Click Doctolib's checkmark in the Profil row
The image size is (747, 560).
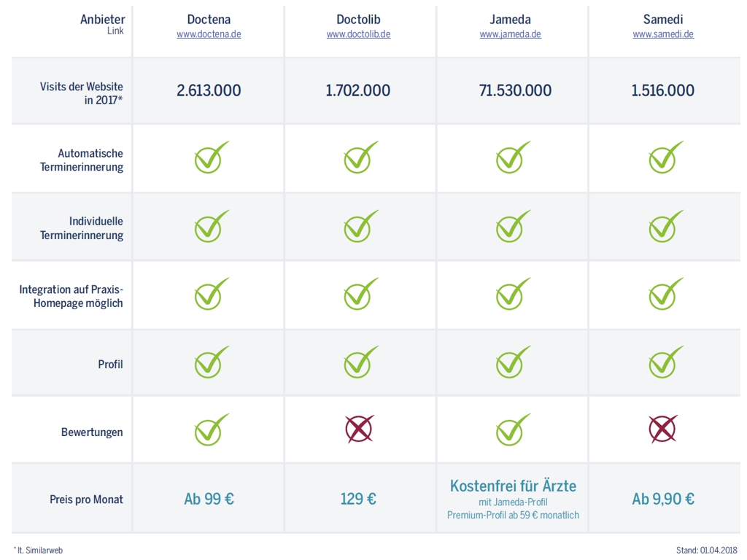point(361,362)
